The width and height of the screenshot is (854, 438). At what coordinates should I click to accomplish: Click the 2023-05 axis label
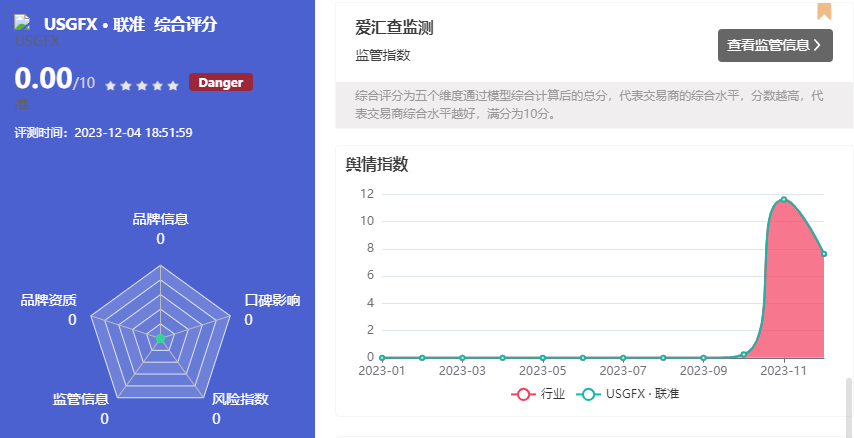[x=542, y=371]
